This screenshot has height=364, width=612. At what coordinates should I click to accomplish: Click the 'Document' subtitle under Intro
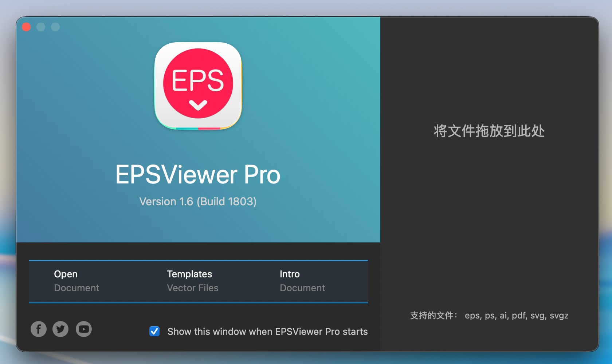[x=302, y=288]
